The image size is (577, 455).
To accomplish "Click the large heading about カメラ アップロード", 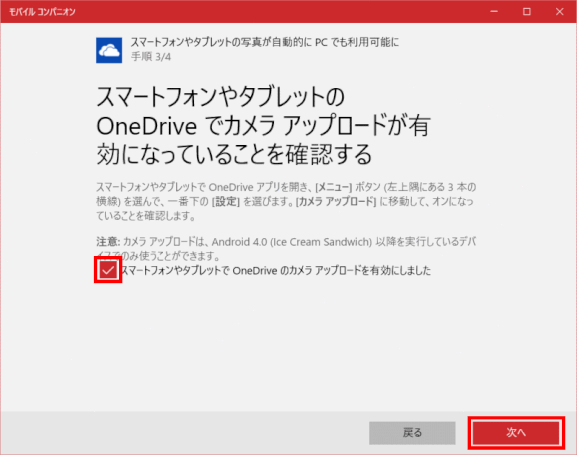I will 263,126.
